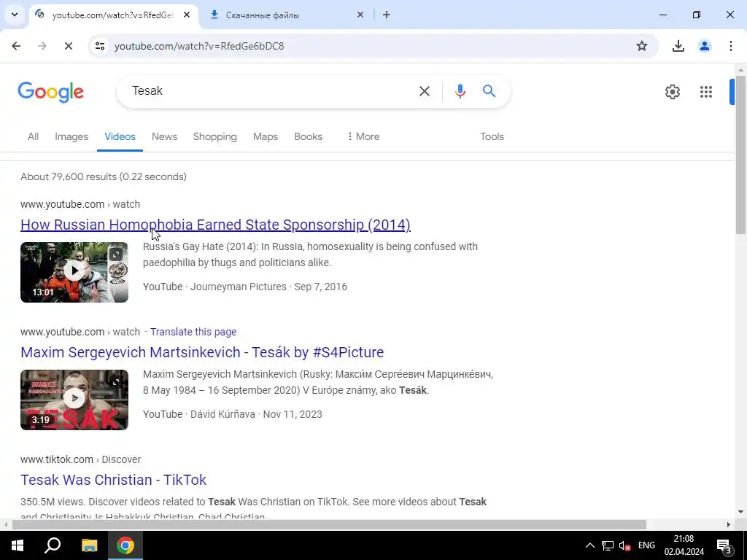Expand the More search categories menu
747x560 pixels.
coord(363,136)
